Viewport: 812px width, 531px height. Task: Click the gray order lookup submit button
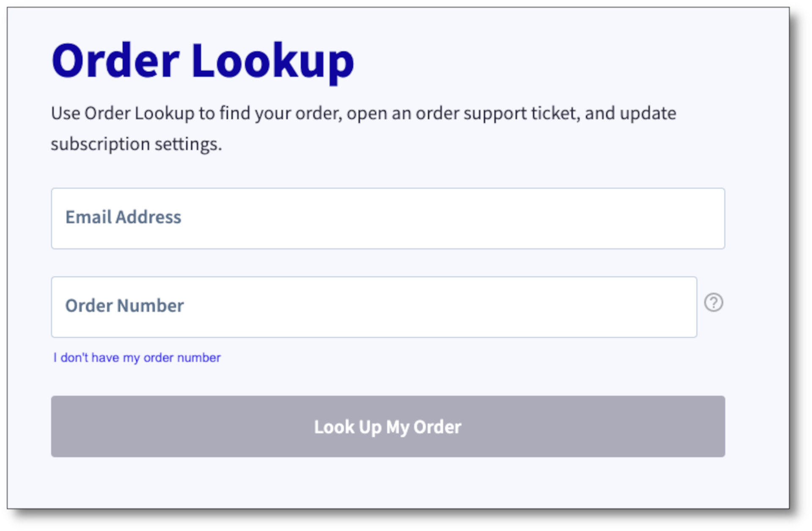tap(388, 427)
